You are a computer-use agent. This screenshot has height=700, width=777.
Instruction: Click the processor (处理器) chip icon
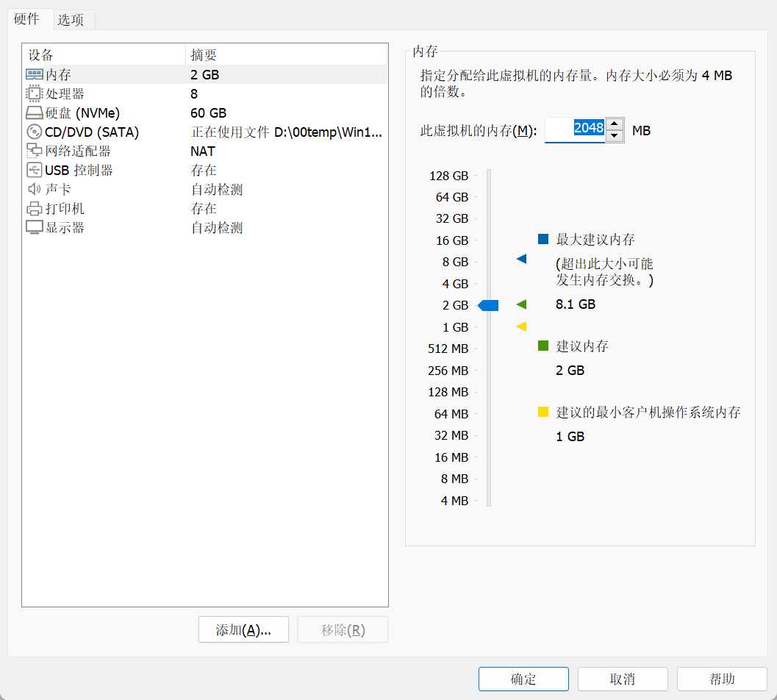pyautogui.click(x=35, y=93)
